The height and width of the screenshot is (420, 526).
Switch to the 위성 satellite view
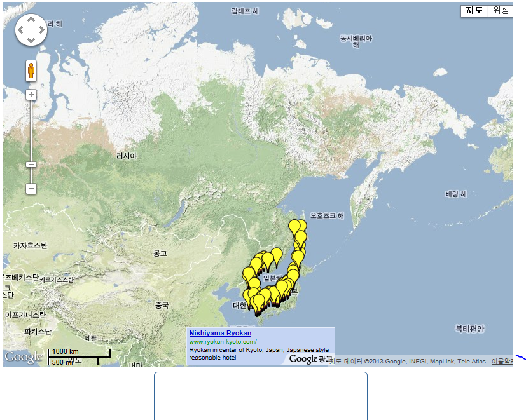point(501,11)
